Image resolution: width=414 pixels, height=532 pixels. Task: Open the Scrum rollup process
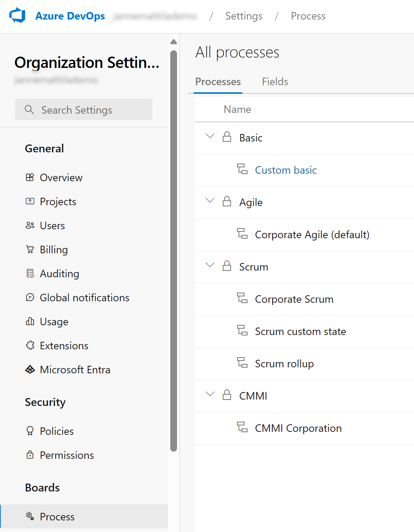284,364
